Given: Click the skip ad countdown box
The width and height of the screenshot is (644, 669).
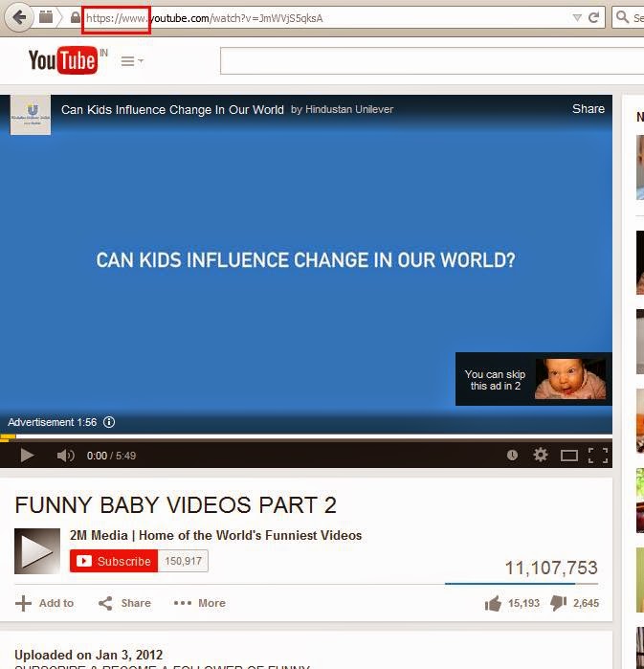Looking at the screenshot, I should tap(534, 379).
